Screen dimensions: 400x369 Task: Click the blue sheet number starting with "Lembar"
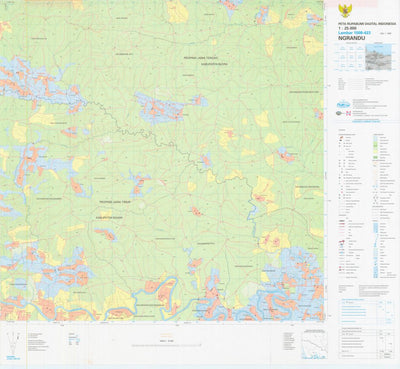click(354, 33)
